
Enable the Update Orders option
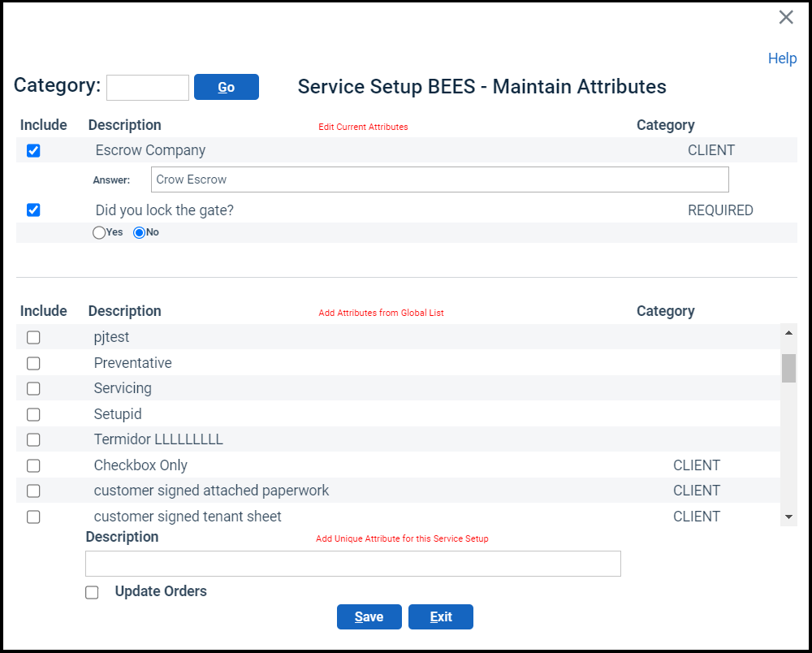92,592
